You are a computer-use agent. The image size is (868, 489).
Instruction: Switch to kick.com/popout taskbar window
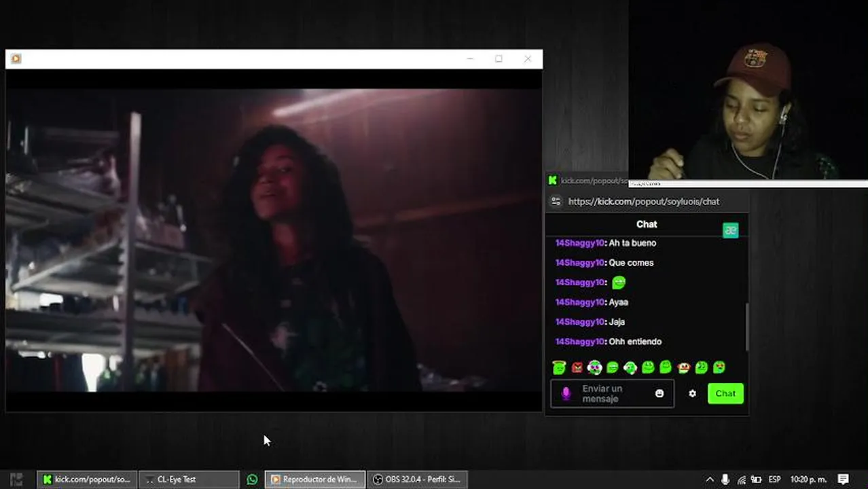point(86,479)
